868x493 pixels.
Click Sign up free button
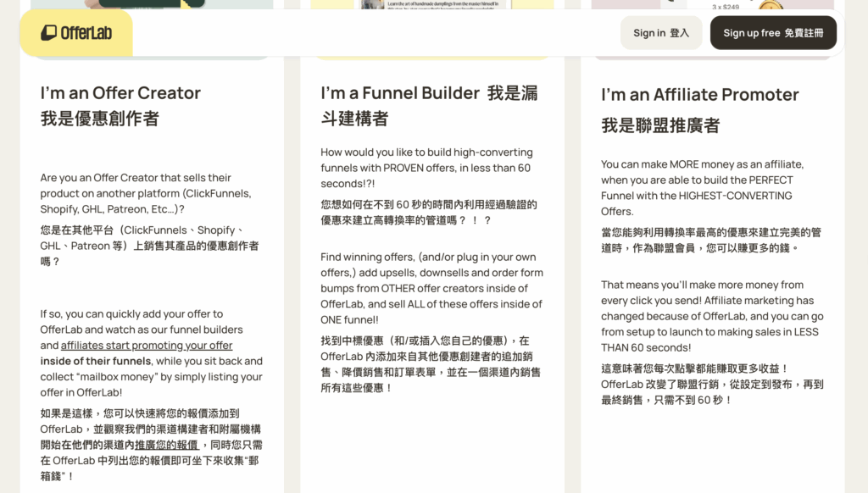(x=773, y=33)
